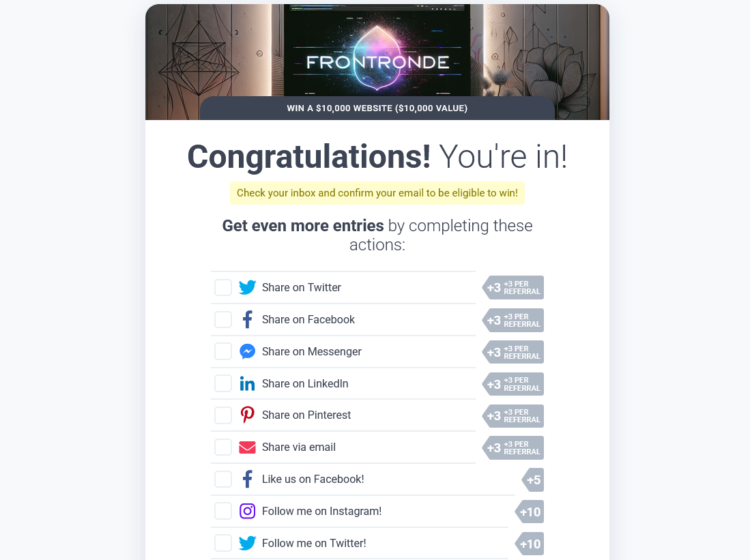
Task: Click the Twitter icon beside Follow me on Twitter
Action: click(x=247, y=544)
